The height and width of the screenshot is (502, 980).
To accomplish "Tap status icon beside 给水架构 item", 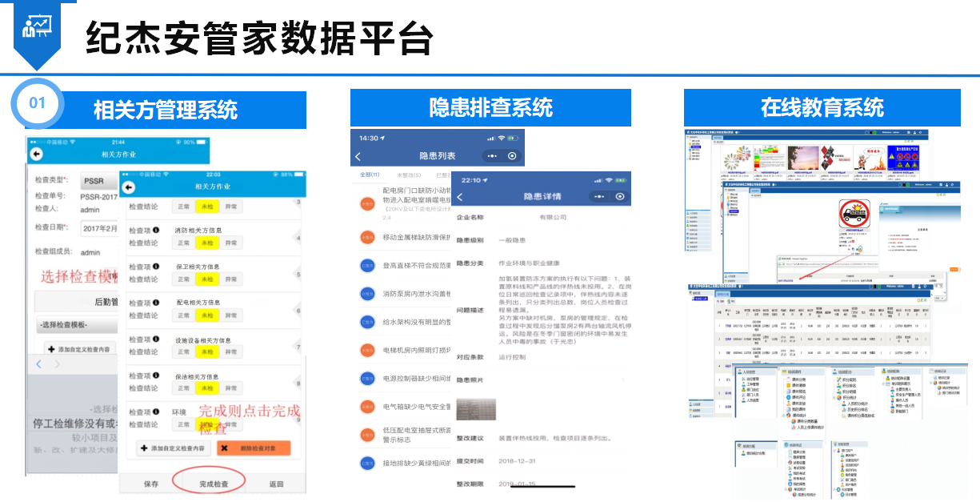I will point(367,322).
